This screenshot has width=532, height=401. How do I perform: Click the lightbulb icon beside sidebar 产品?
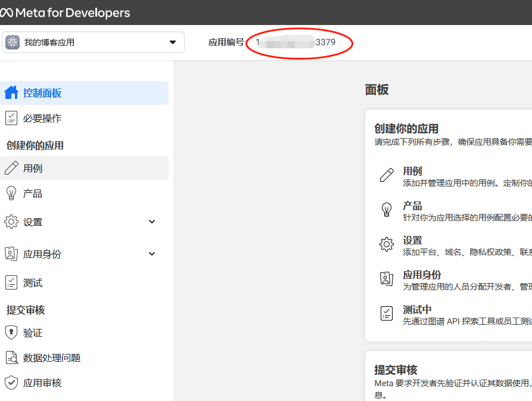11,193
